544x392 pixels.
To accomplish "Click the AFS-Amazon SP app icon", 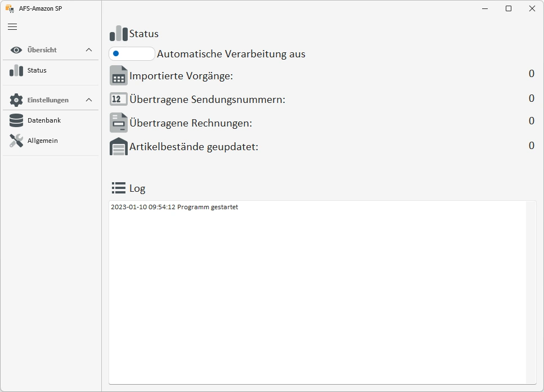I will pyautogui.click(x=10, y=8).
